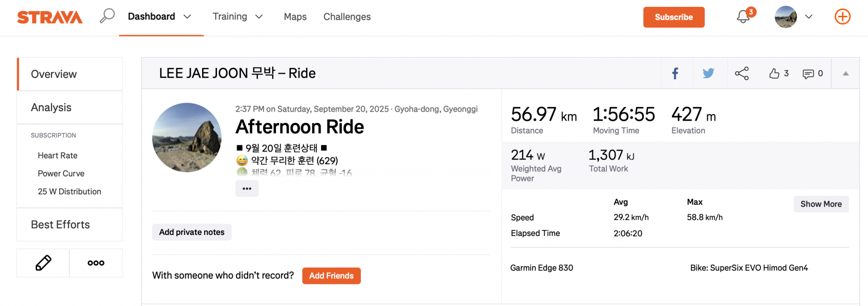Open more actions in the sidebar

pos(96,263)
